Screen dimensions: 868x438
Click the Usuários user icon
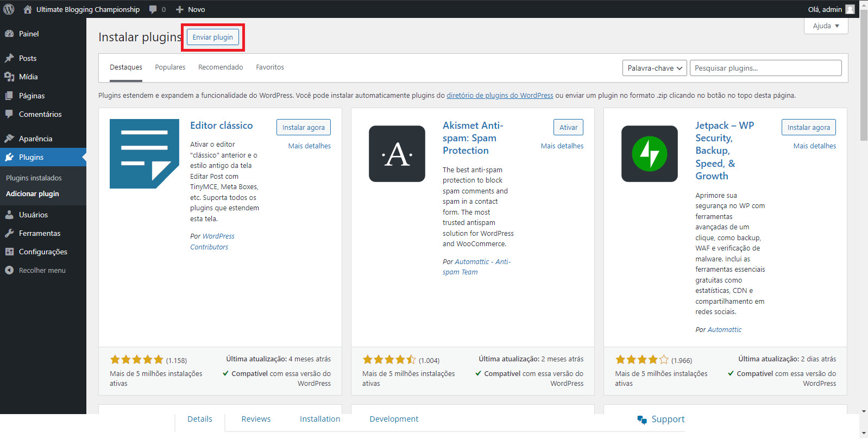[9, 215]
